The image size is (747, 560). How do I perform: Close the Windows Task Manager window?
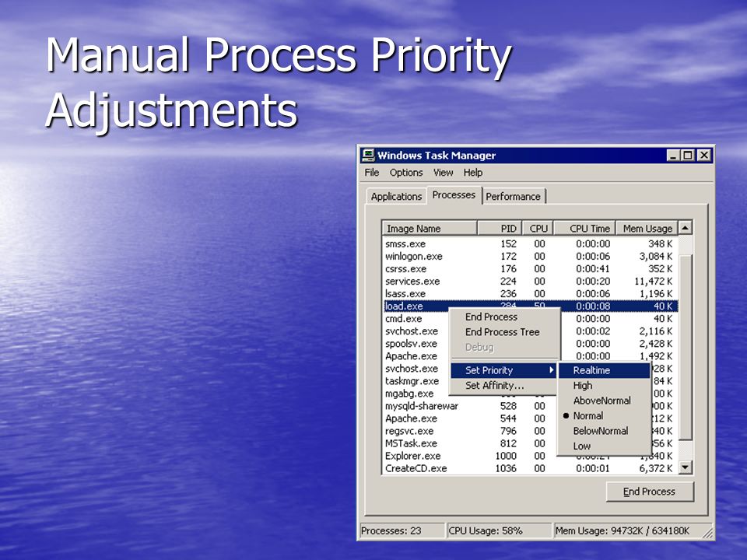click(704, 156)
